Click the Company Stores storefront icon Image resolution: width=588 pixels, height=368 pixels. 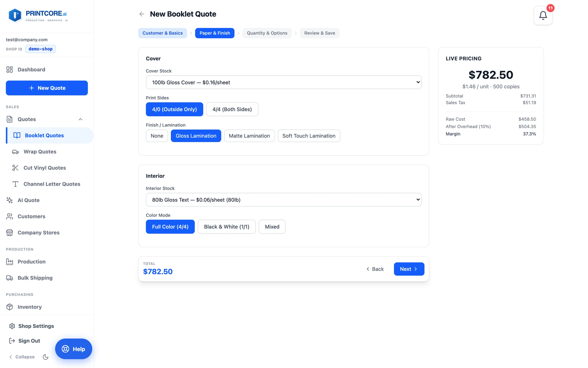click(x=10, y=233)
